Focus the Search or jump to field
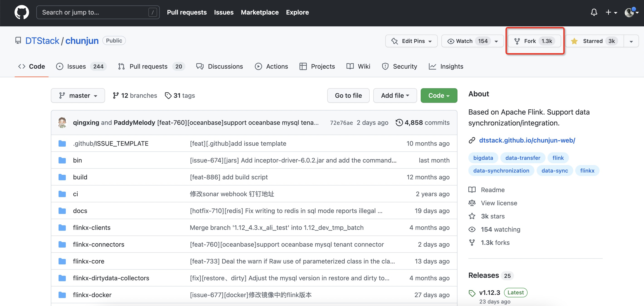Viewport: 644px width, 306px height. [x=95, y=12]
